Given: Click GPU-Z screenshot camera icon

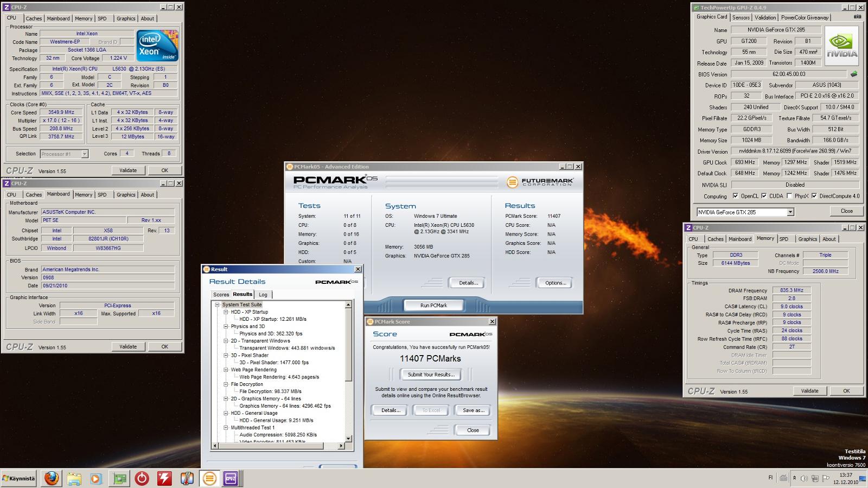Looking at the screenshot, I should coord(857,17).
